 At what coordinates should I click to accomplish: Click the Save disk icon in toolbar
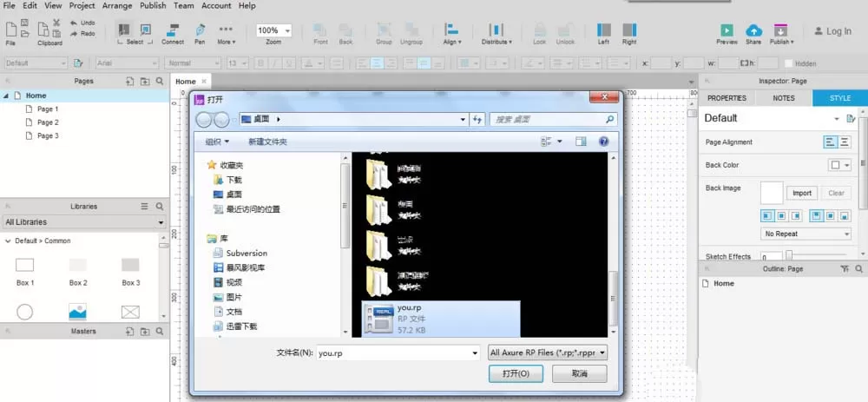pos(25,23)
